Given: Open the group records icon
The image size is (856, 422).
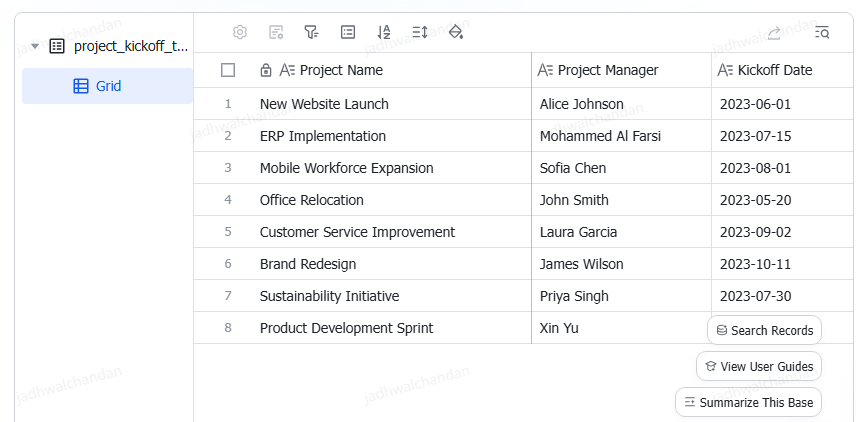Looking at the screenshot, I should pos(348,32).
